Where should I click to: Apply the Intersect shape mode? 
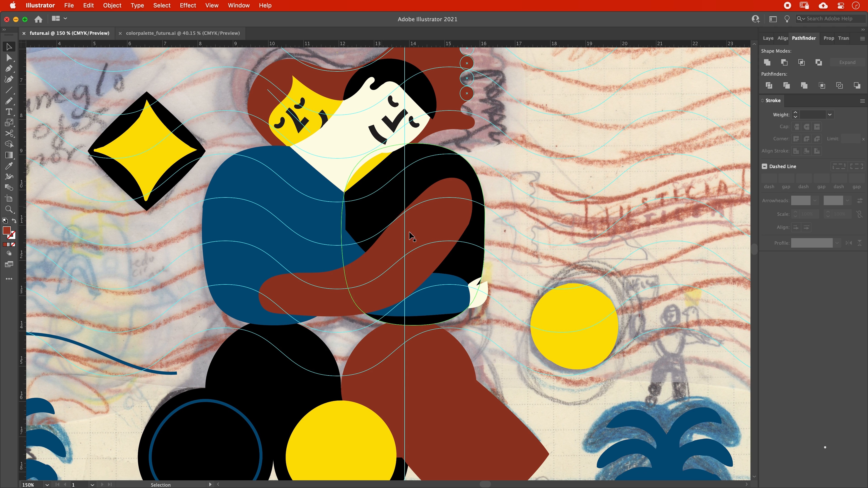click(x=802, y=62)
